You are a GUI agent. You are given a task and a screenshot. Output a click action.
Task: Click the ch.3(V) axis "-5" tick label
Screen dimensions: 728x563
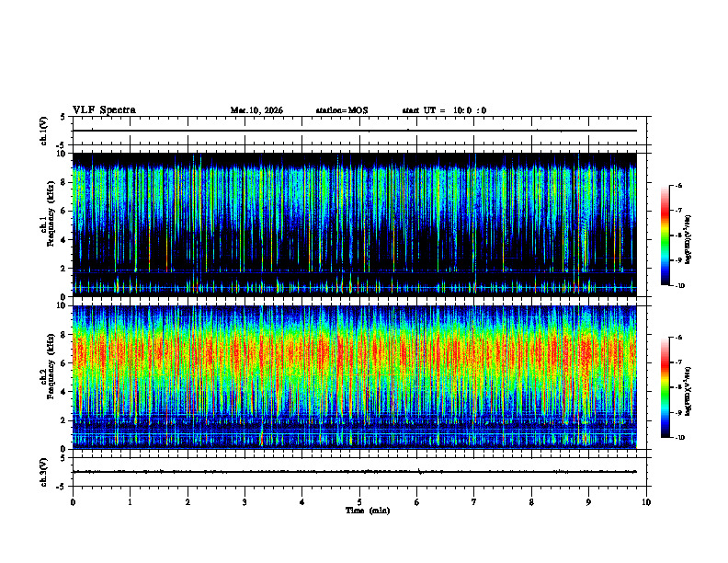[x=62, y=487]
